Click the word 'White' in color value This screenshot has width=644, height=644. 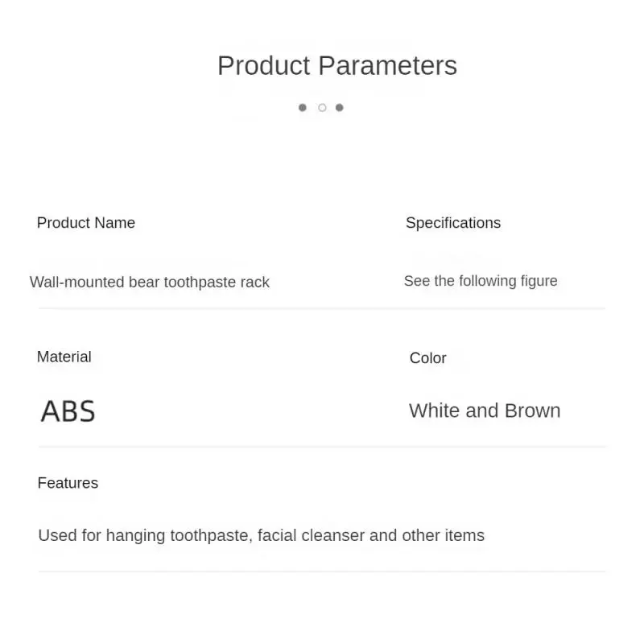436,411
